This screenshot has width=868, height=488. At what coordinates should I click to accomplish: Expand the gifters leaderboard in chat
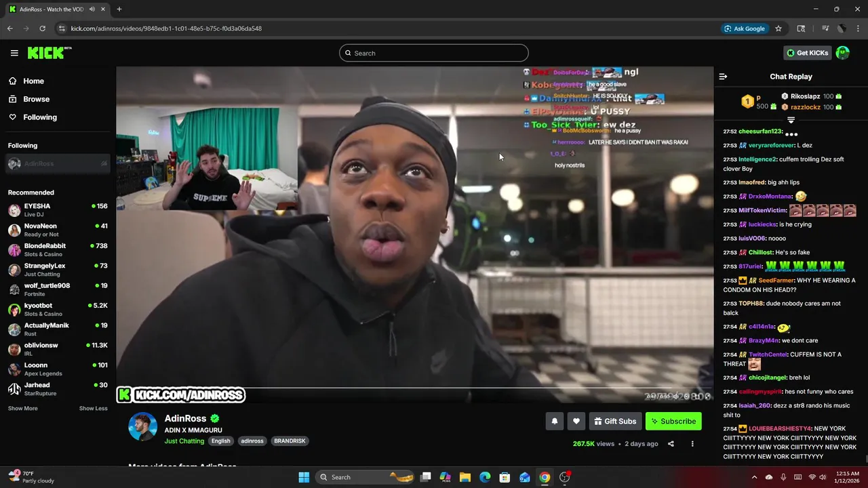point(791,120)
